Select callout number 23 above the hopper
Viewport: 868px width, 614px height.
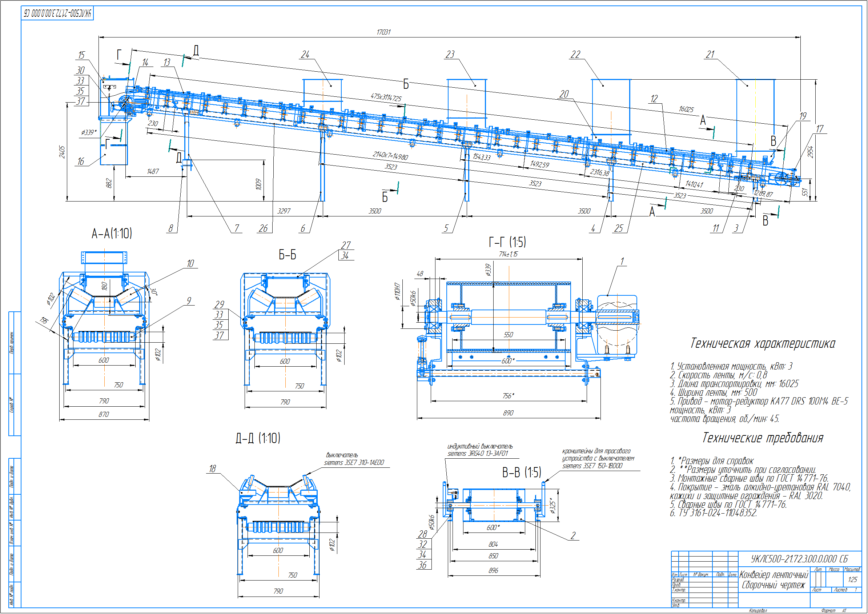click(450, 55)
